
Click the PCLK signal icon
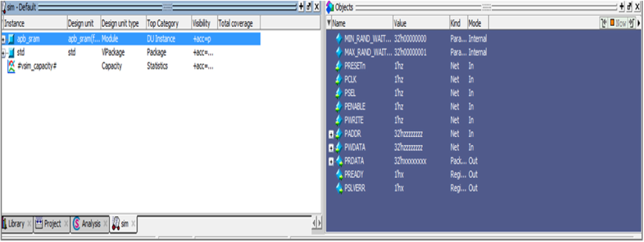pyautogui.click(x=339, y=80)
